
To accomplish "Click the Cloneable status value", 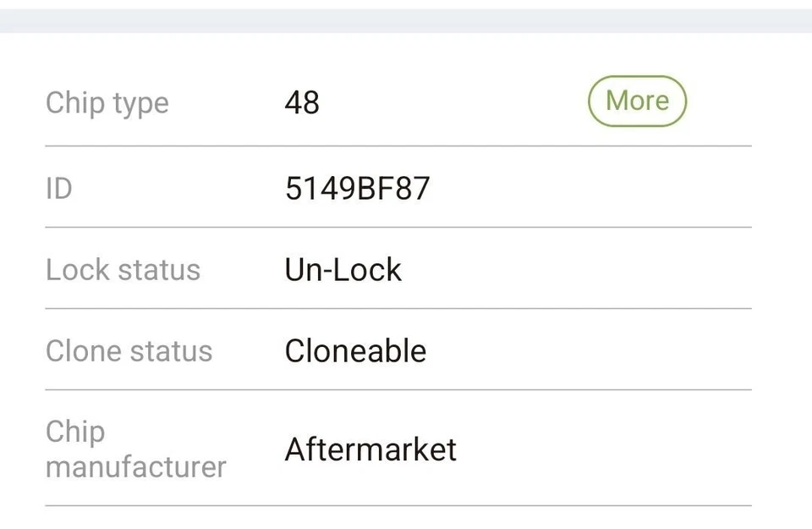I will pyautogui.click(x=355, y=351).
